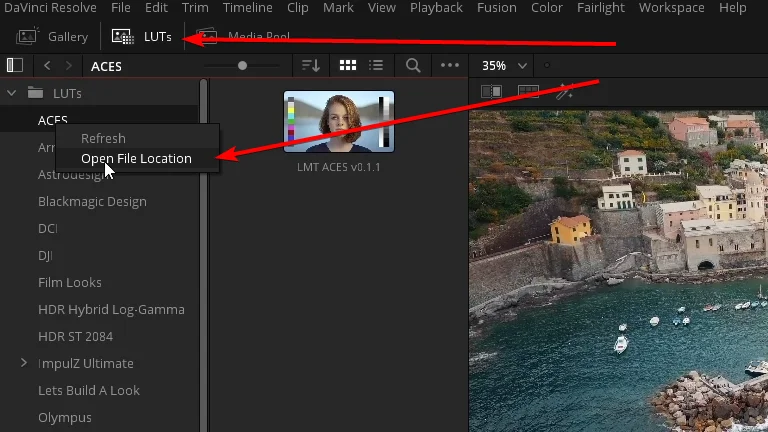The width and height of the screenshot is (768, 432).
Task: Toggle the highlight magic wand icon
Action: pos(565,92)
